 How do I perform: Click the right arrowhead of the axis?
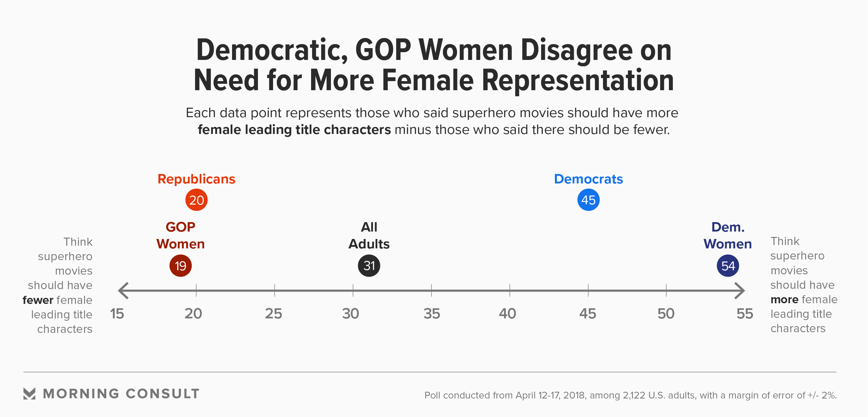tap(739, 290)
